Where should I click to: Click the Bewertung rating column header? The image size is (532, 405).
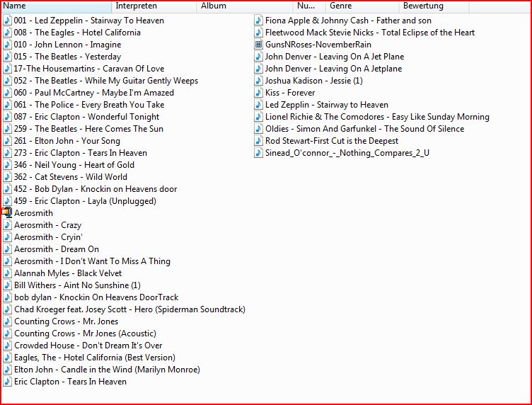[x=434, y=6]
